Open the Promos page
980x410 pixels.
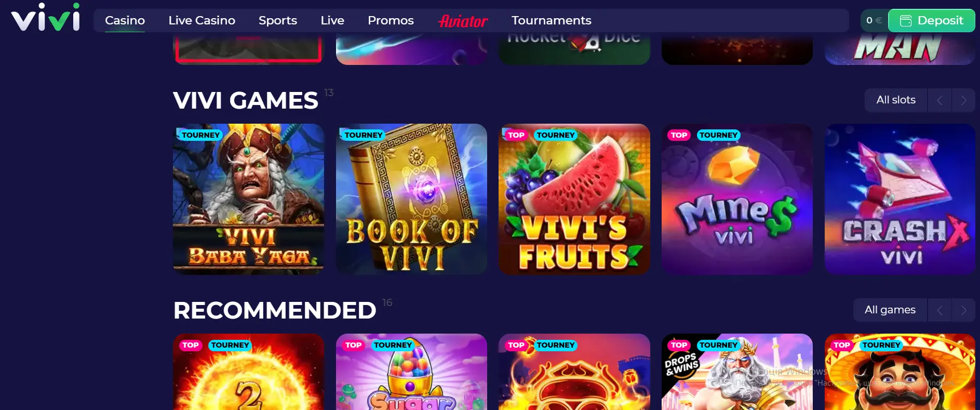tap(391, 20)
